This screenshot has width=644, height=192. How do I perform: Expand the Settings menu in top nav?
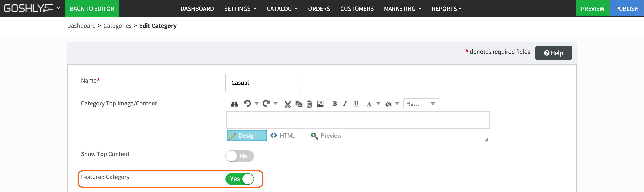coord(240,9)
